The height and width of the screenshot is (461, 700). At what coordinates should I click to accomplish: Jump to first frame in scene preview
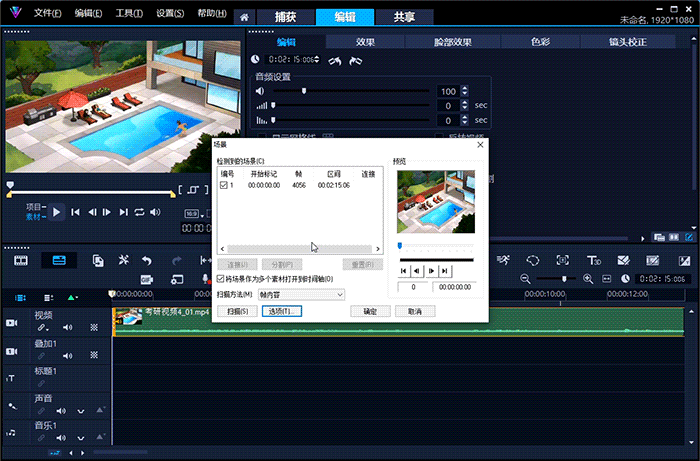[404, 270]
